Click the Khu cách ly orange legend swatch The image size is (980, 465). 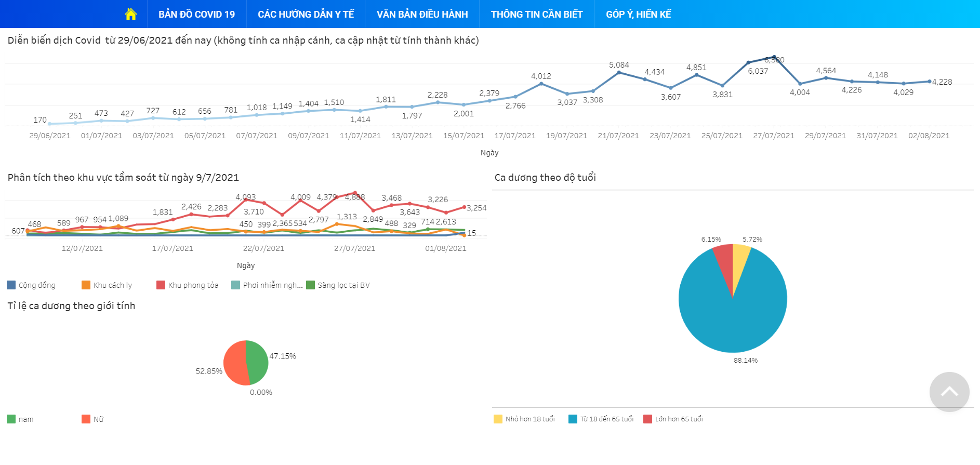pyautogui.click(x=86, y=285)
